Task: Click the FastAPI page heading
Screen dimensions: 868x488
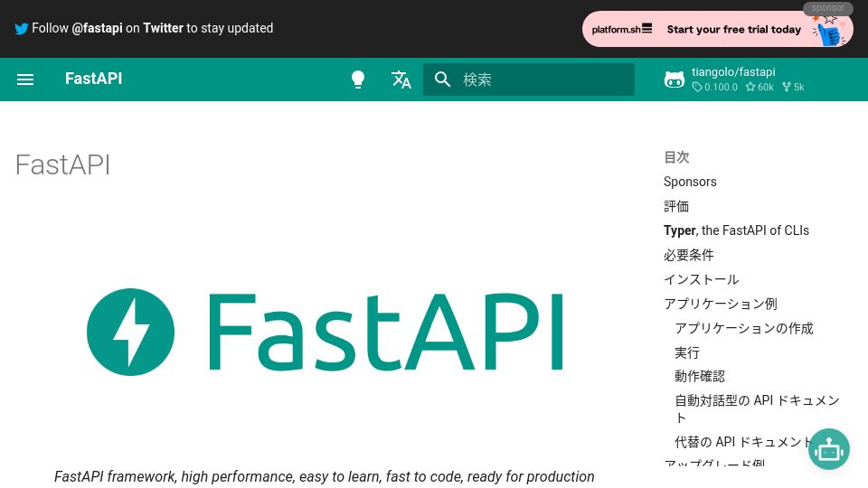Action: pyautogui.click(x=62, y=164)
